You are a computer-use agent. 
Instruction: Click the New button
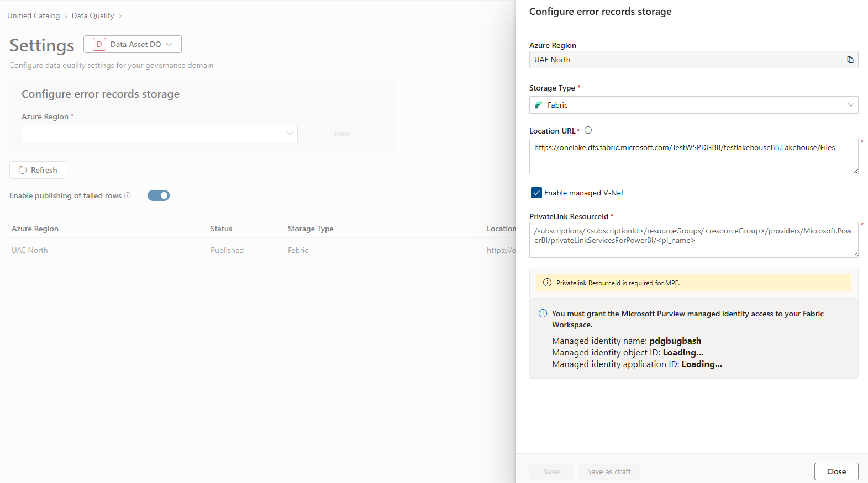point(342,134)
